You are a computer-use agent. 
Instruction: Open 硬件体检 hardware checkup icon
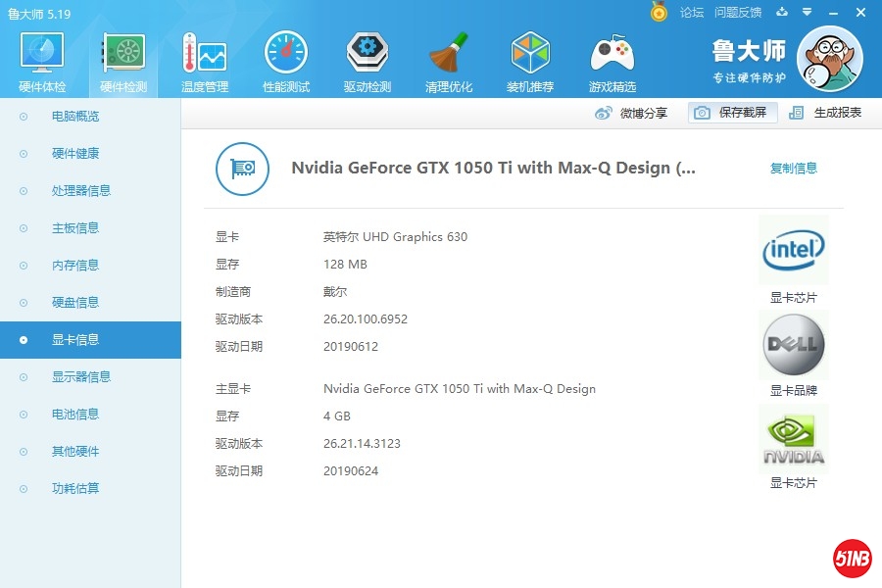coord(42,54)
